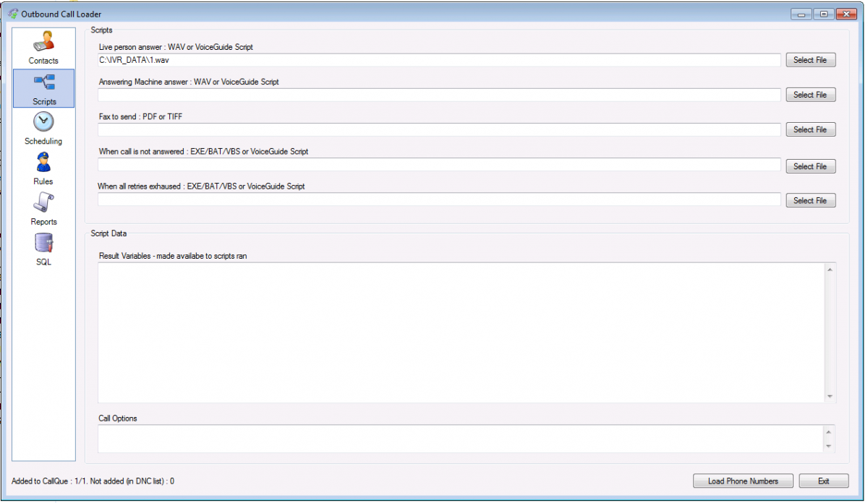868x503 pixels.
Task: Click the 'Call Options' label
Action: [x=118, y=418]
